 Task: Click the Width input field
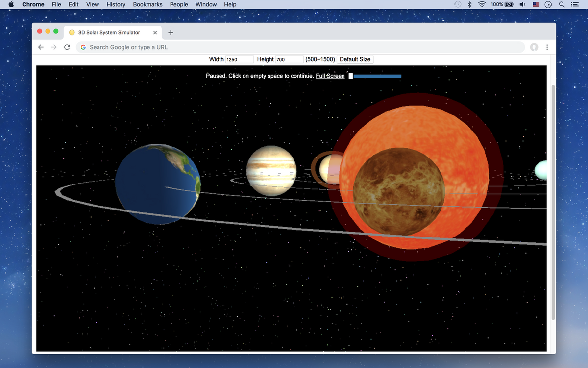pyautogui.click(x=239, y=59)
